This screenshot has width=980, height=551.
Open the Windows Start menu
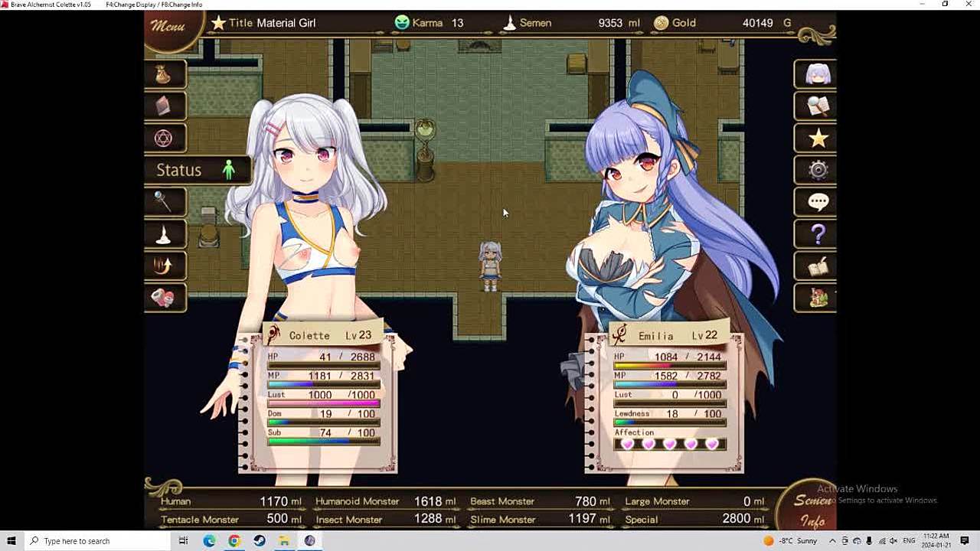[x=11, y=541]
